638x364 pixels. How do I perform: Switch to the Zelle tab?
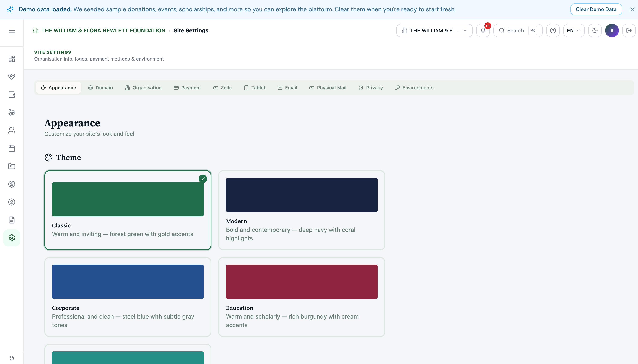pyautogui.click(x=222, y=88)
